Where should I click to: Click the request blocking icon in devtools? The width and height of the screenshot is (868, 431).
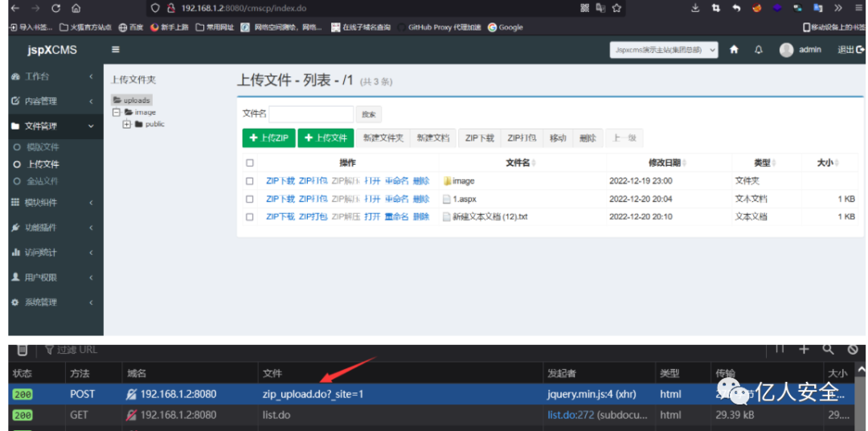point(853,349)
